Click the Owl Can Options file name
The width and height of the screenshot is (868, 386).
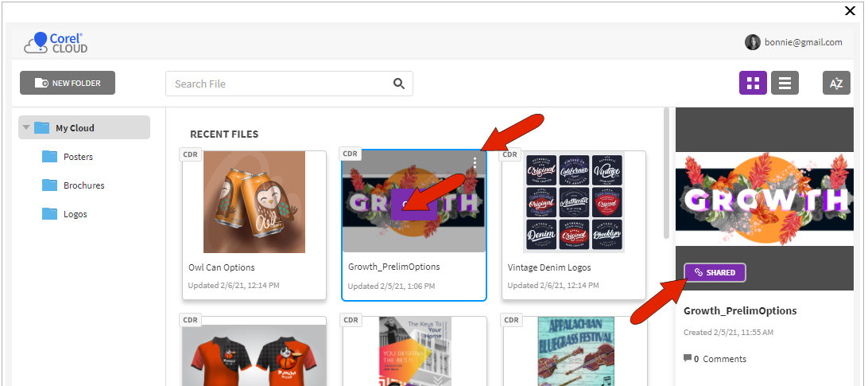(x=222, y=267)
